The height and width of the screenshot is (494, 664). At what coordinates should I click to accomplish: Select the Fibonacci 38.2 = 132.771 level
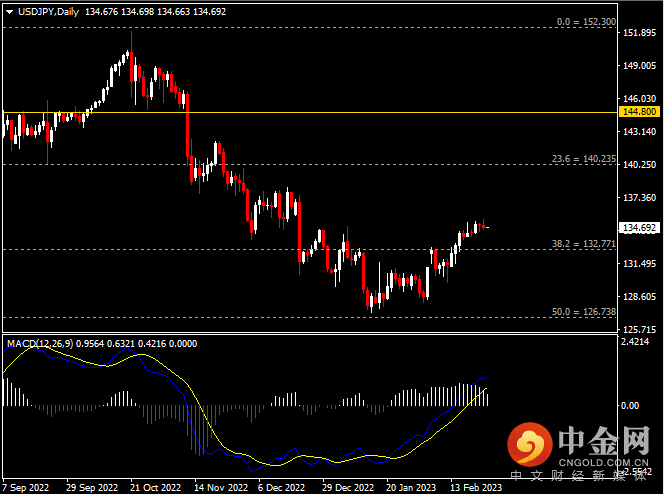584,243
